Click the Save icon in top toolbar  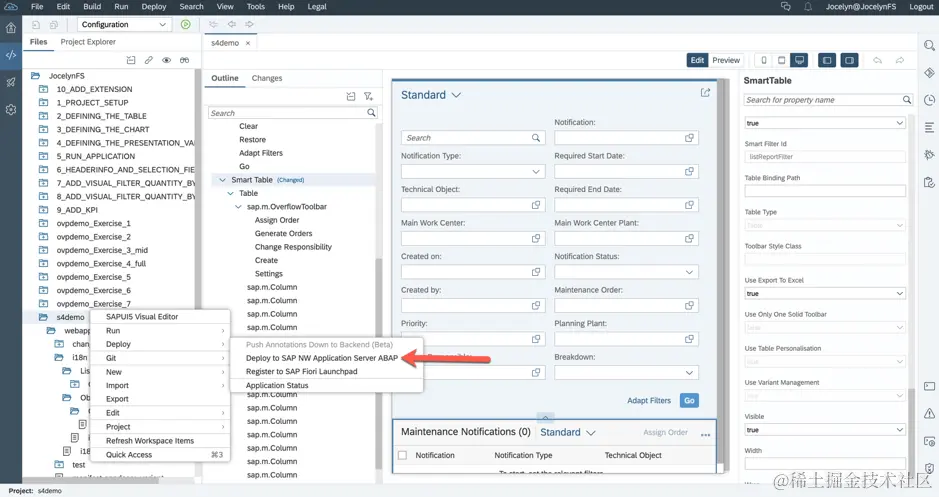(x=36, y=25)
